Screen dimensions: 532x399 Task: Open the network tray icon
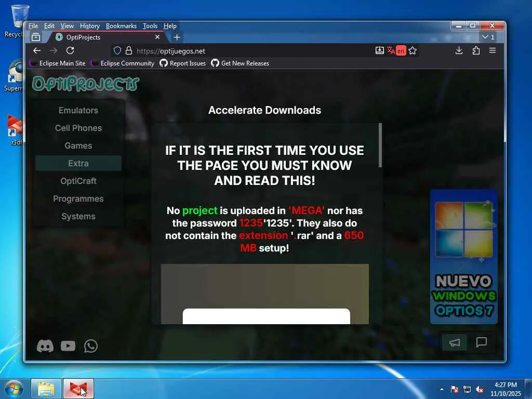pyautogui.click(x=467, y=389)
